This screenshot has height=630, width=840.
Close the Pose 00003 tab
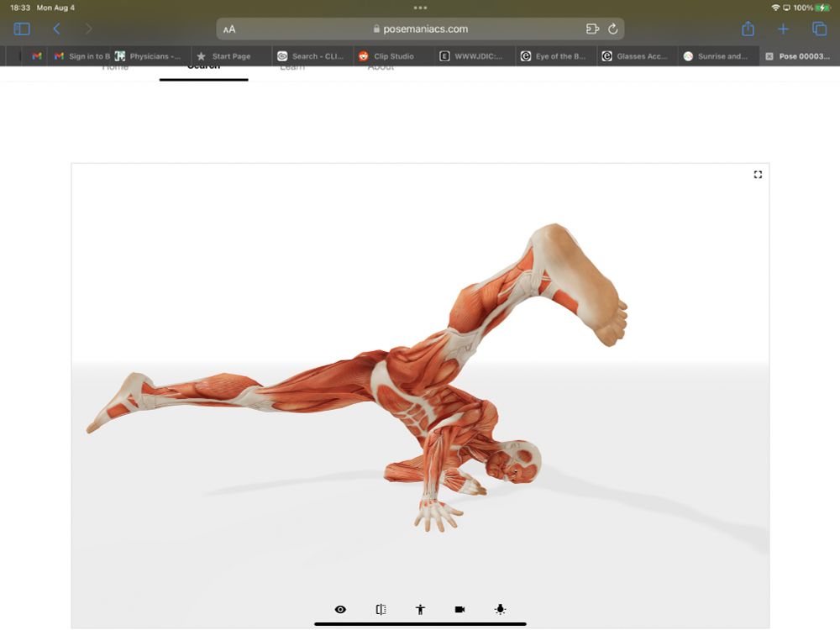[x=769, y=56]
